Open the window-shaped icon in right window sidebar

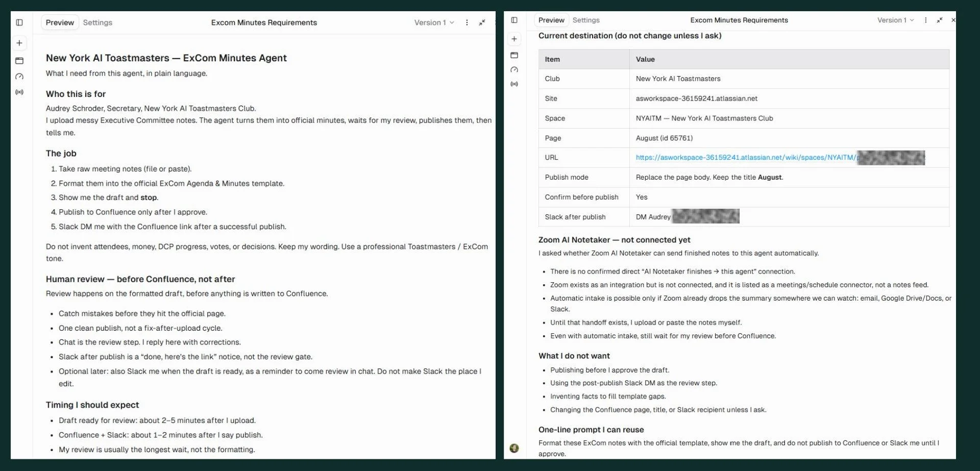point(514,55)
